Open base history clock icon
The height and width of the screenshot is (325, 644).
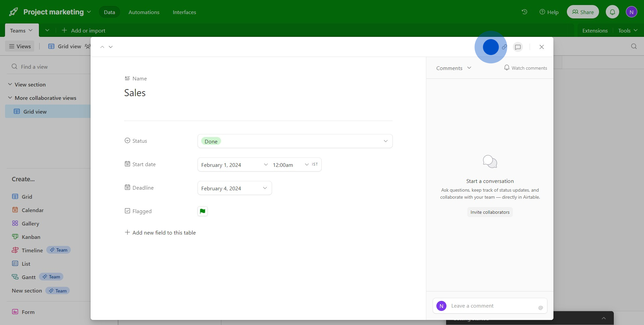click(x=524, y=12)
